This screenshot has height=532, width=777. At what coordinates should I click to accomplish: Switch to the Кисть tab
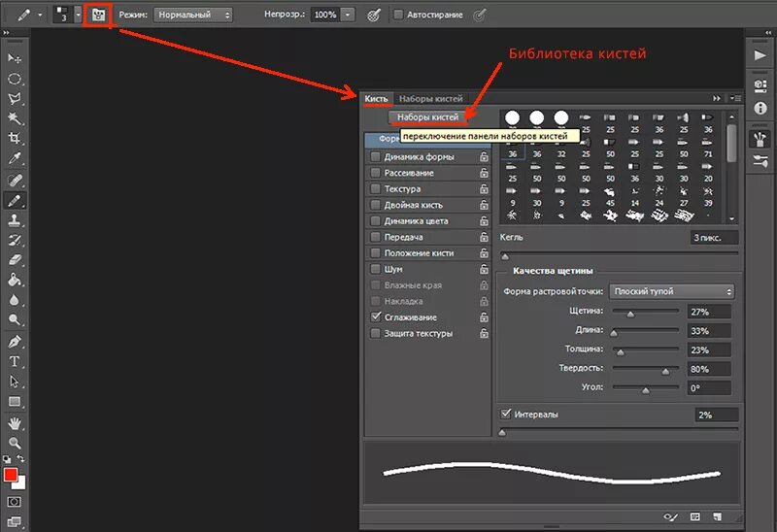[376, 99]
